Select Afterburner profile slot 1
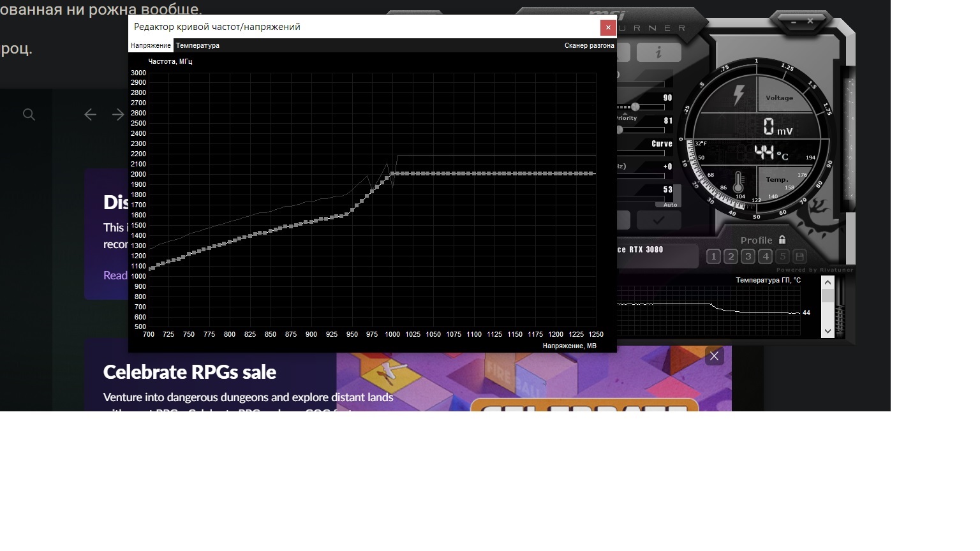The width and height of the screenshot is (980, 551). [713, 256]
